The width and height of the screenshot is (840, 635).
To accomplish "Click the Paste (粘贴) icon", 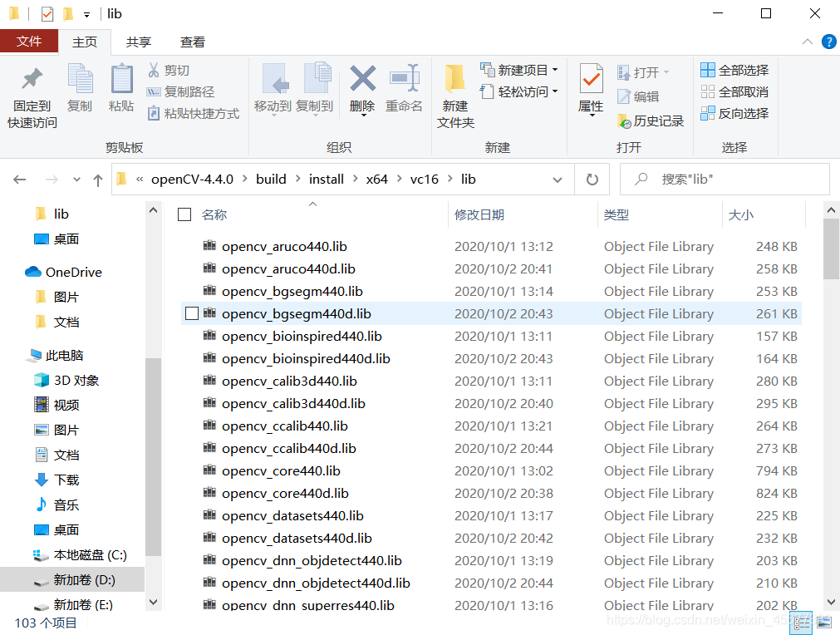I will coord(123,87).
